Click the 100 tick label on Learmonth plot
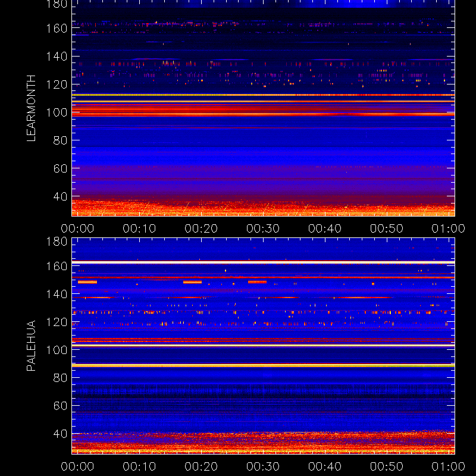This screenshot has height=476, width=476. pos(57,112)
